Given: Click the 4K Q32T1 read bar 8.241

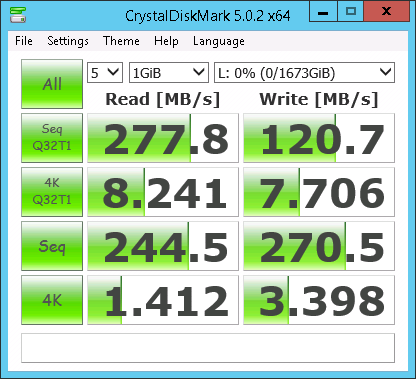Looking at the screenshot, I should click(x=163, y=192).
